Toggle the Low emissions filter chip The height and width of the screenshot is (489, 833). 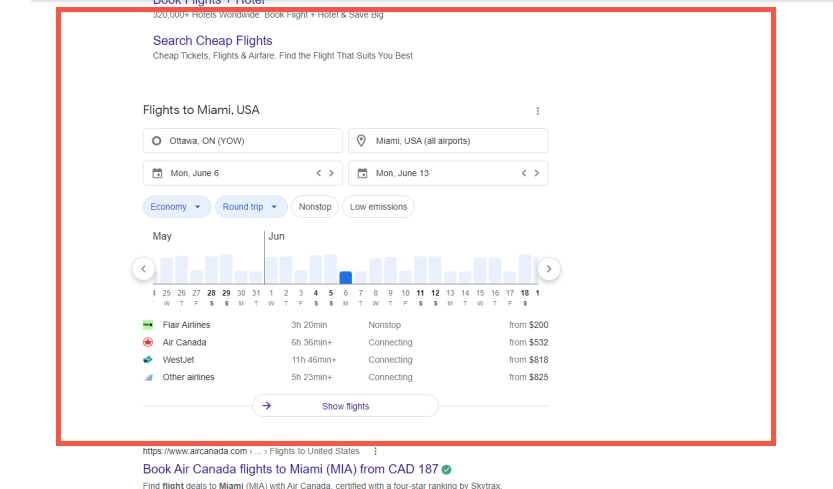[378, 207]
